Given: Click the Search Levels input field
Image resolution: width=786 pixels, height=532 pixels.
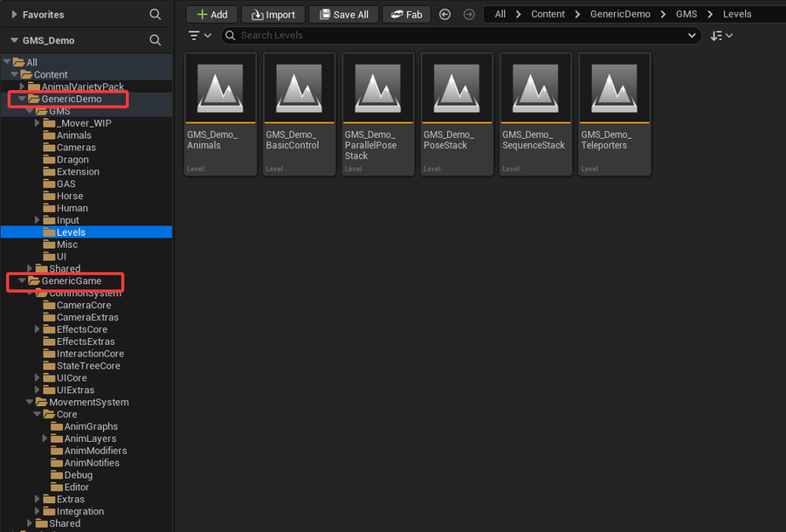Looking at the screenshot, I should tap(461, 36).
